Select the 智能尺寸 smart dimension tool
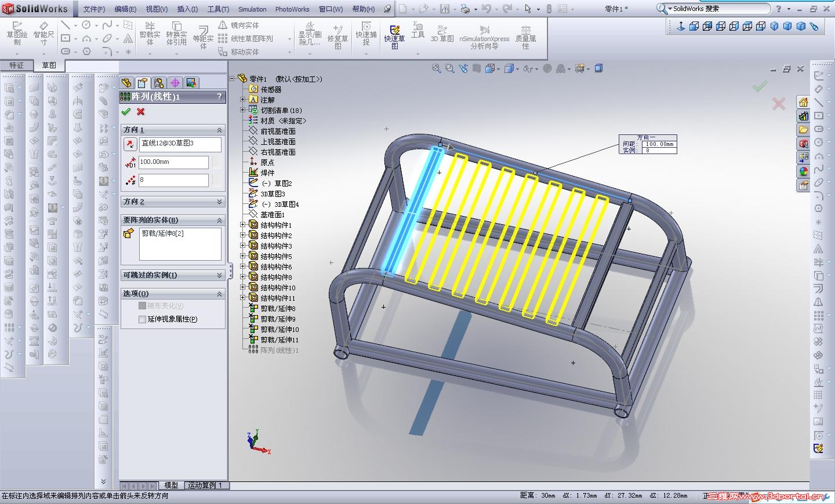Screen dimensions: 835x504 click(44, 34)
